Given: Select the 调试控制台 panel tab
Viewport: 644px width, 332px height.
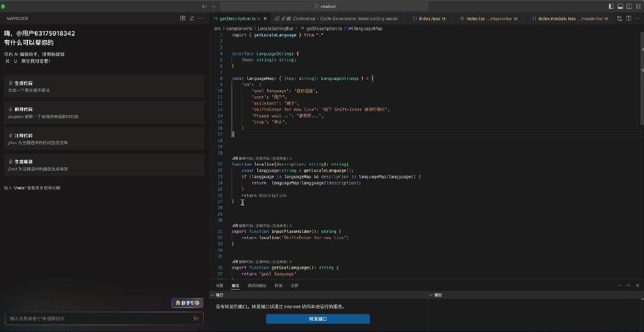Looking at the screenshot, I should (x=257, y=285).
